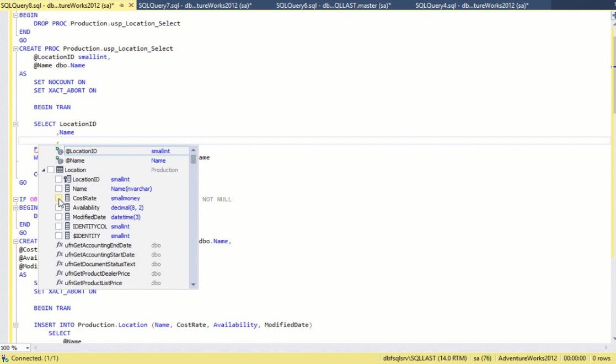Click the parameter icon beside @LocationID
616x364 pixels.
[x=58, y=151]
